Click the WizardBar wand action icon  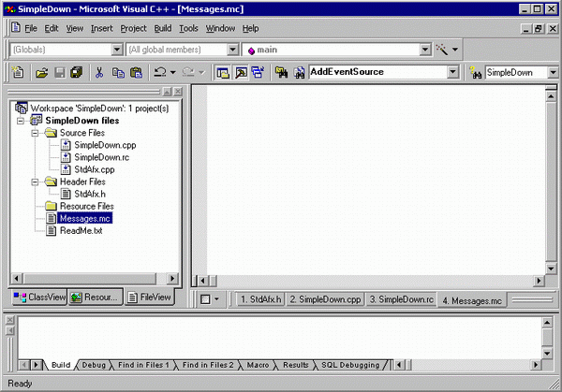[x=441, y=50]
